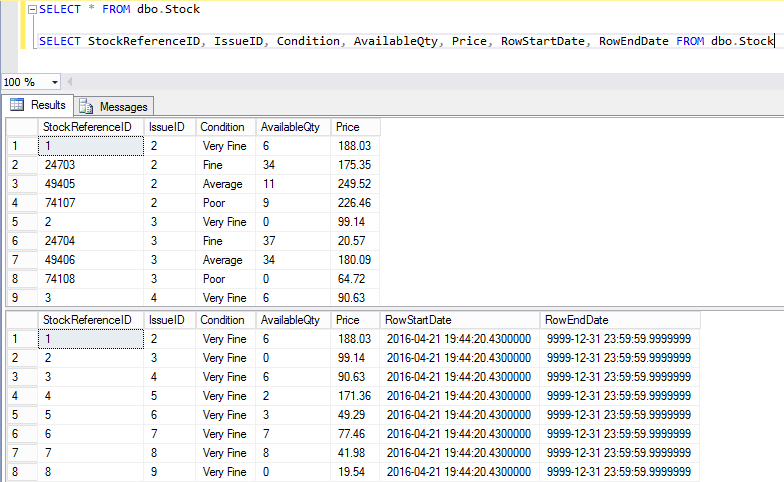This screenshot has width=784, height=482.
Task: Collapse the SQL query block outline
Action: coord(32,10)
